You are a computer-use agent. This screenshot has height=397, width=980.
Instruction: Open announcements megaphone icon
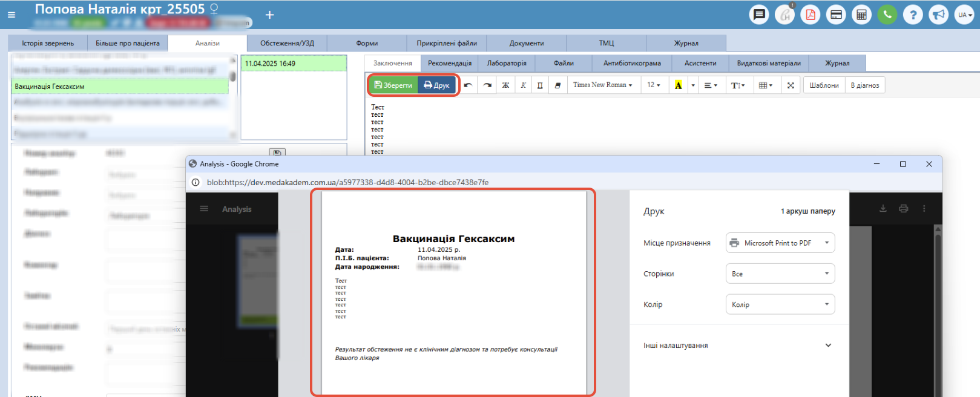(939, 15)
